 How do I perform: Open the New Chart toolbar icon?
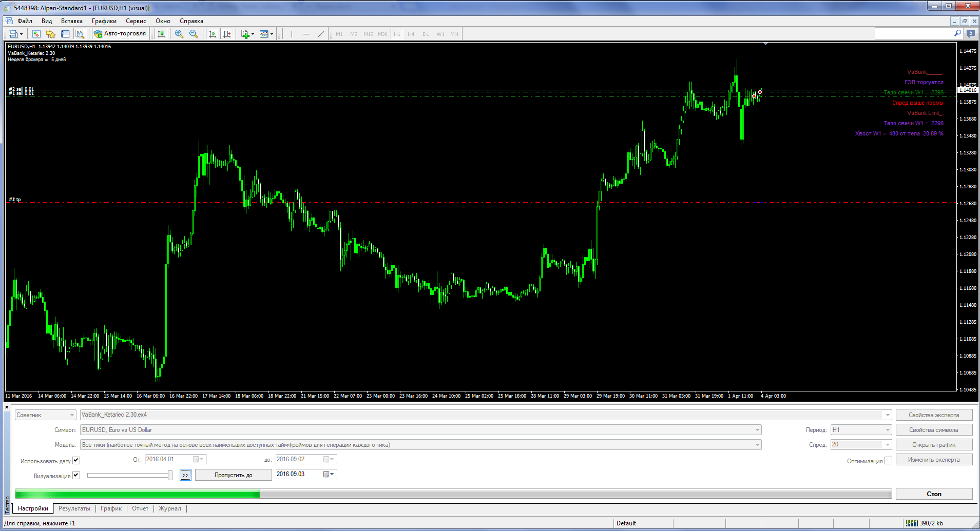tap(13, 34)
